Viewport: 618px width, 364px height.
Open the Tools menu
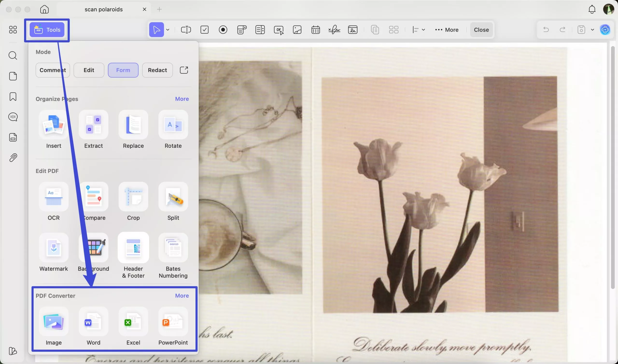(x=47, y=30)
